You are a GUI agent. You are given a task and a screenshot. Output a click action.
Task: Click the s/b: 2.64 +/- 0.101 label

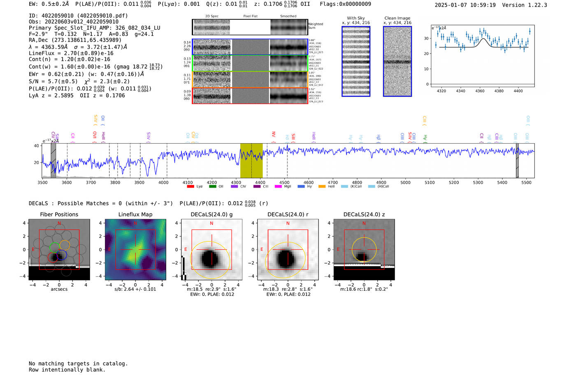pos(135,289)
